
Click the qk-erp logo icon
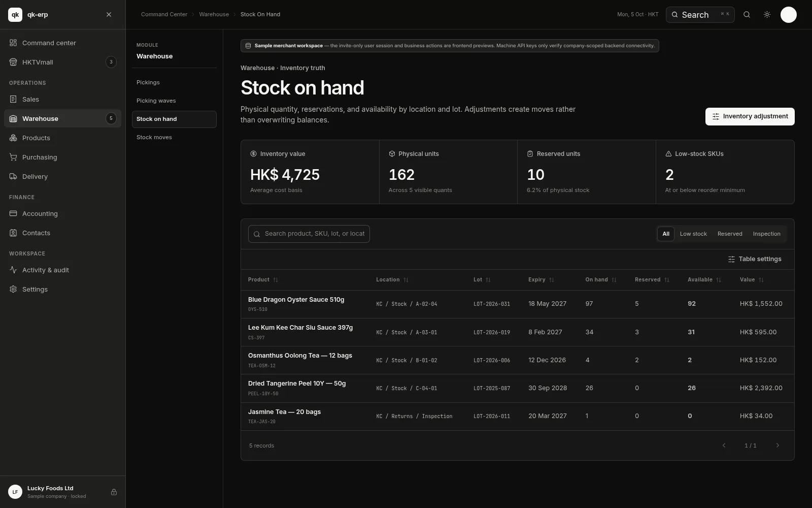pos(15,15)
